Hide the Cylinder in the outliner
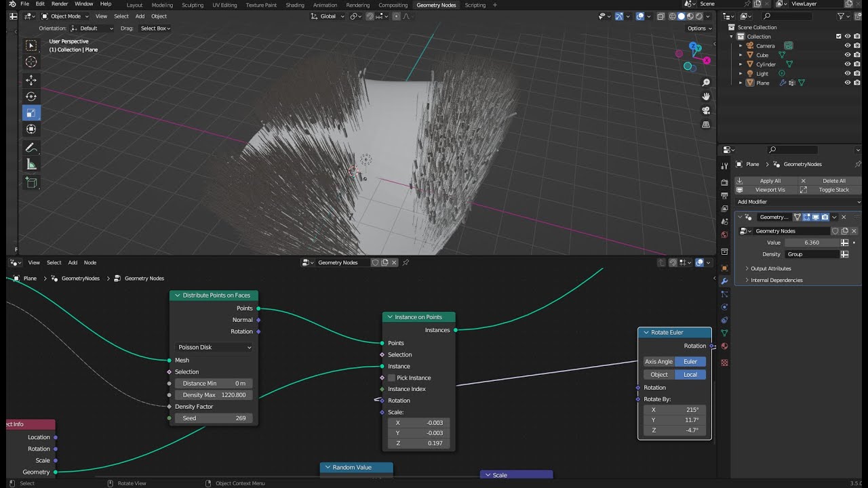 [x=847, y=64]
